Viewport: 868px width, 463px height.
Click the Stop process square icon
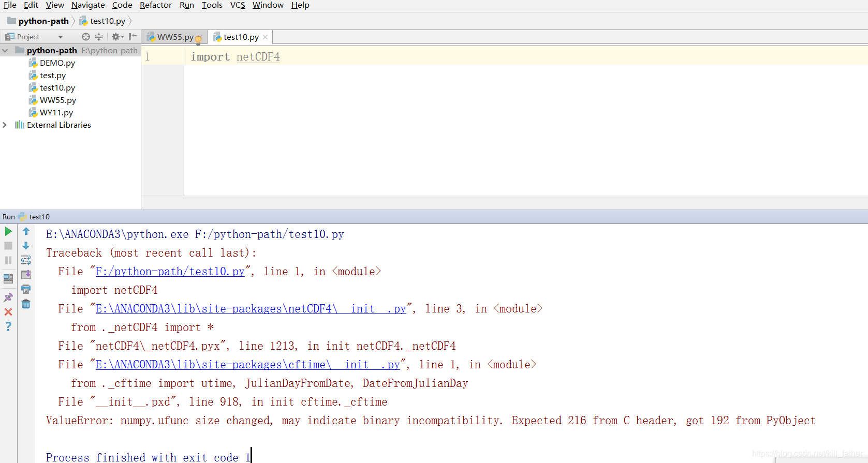(8, 246)
